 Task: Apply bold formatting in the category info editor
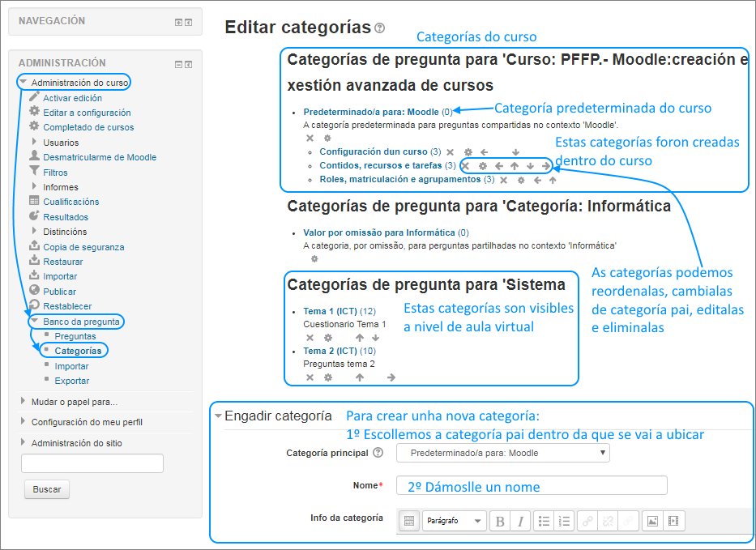(500, 521)
